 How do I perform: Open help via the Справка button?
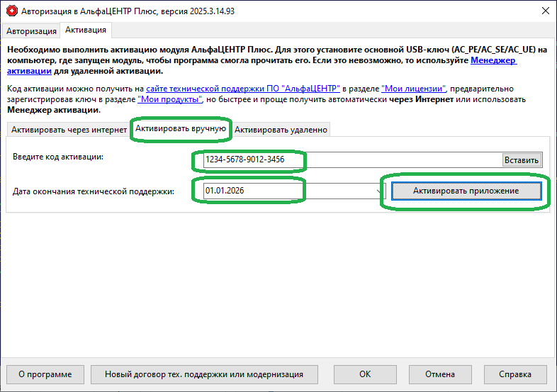click(x=515, y=374)
